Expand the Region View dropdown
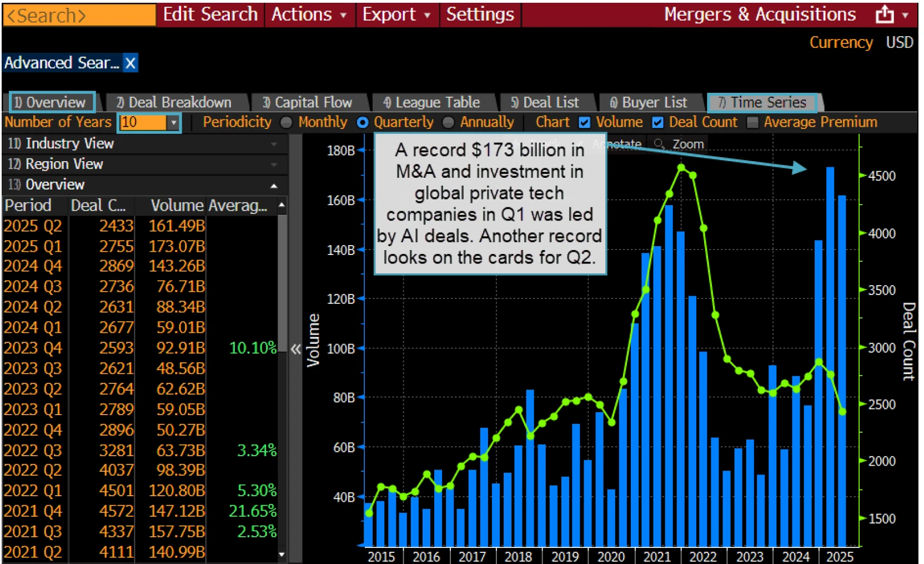 [275, 164]
